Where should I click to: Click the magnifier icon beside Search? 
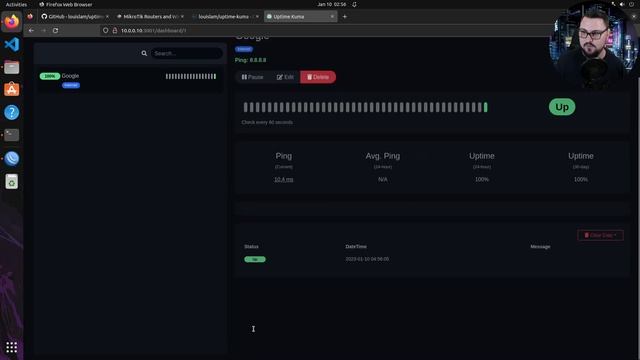tap(144, 53)
